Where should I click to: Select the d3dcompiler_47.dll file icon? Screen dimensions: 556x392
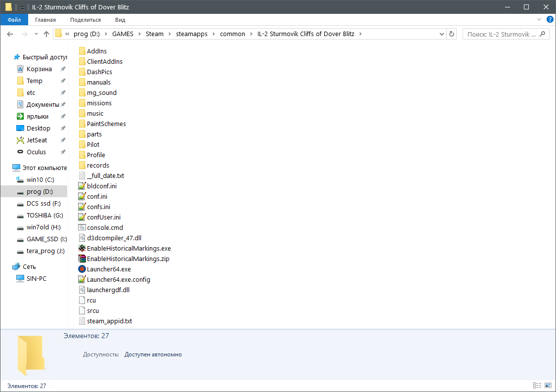(82, 238)
